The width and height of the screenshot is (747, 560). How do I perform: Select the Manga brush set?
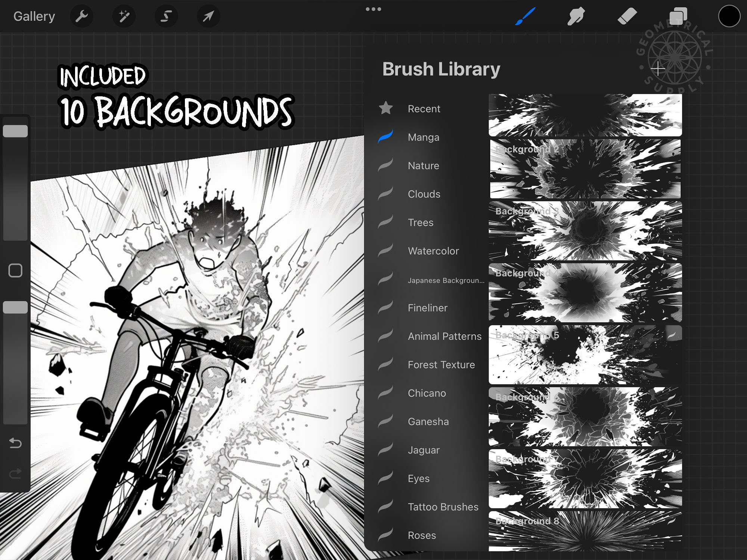click(x=424, y=137)
